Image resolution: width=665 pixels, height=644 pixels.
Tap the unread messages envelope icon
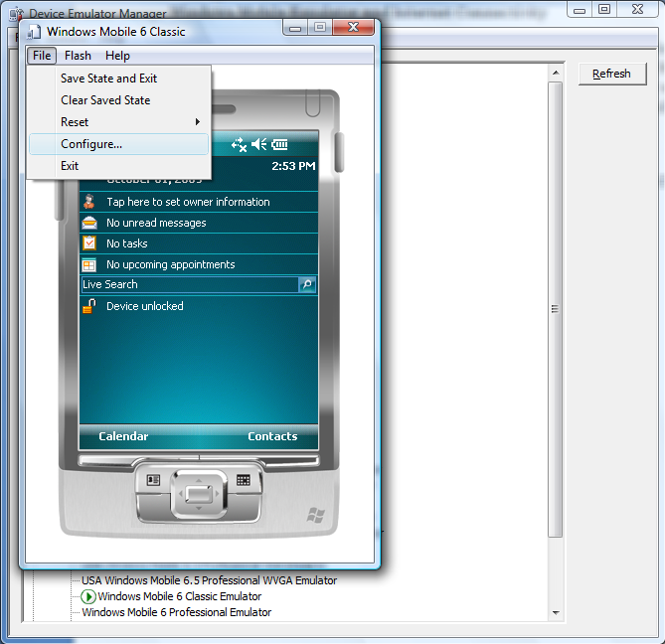coord(89,223)
